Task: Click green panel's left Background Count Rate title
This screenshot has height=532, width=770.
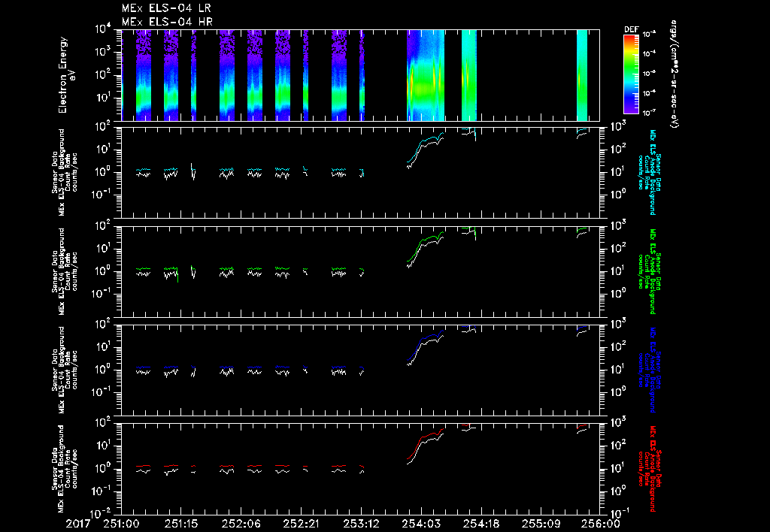Action: pyautogui.click(x=65, y=271)
